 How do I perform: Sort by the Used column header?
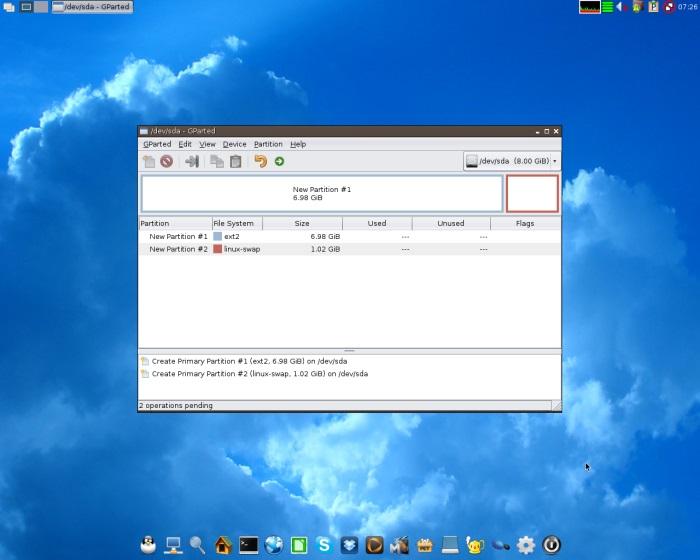[377, 223]
